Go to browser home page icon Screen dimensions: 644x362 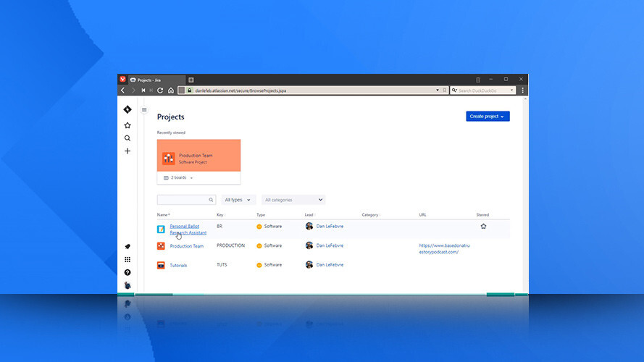click(170, 90)
